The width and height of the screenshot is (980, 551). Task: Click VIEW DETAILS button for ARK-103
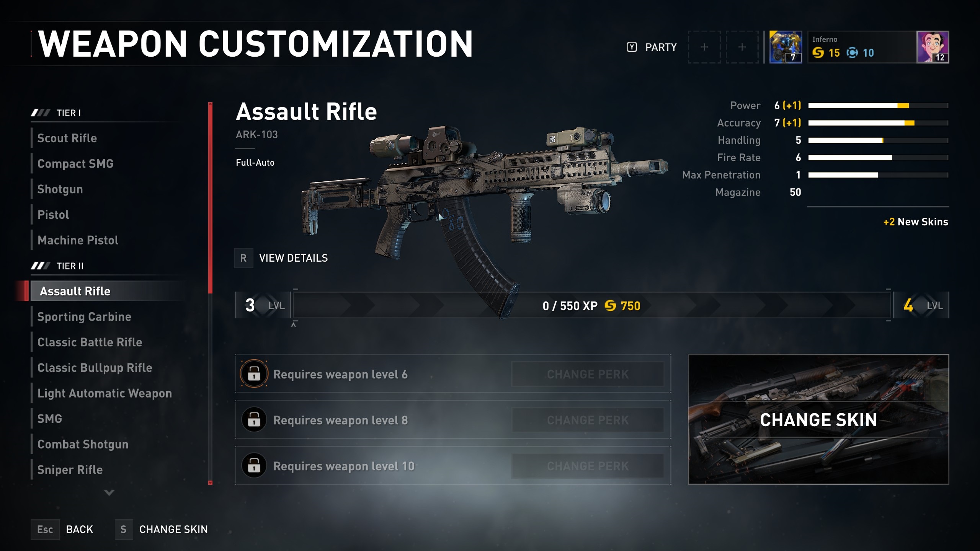click(x=293, y=257)
